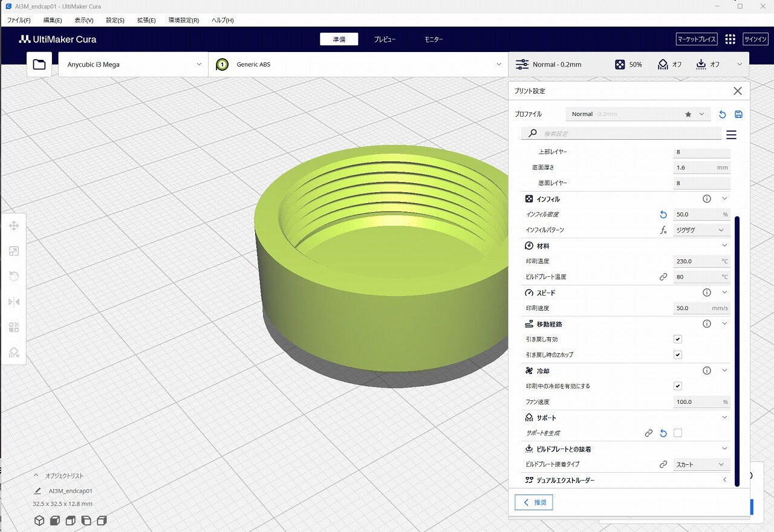Select the Move tool in left toolbar
The image size is (774, 532).
tap(14, 226)
